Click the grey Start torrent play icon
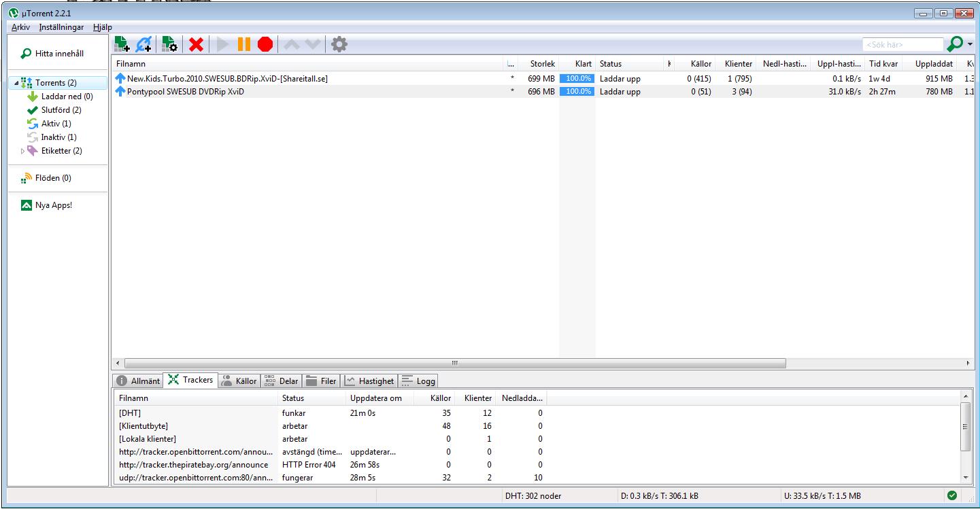Screen dimensions: 980x509 tap(222, 44)
